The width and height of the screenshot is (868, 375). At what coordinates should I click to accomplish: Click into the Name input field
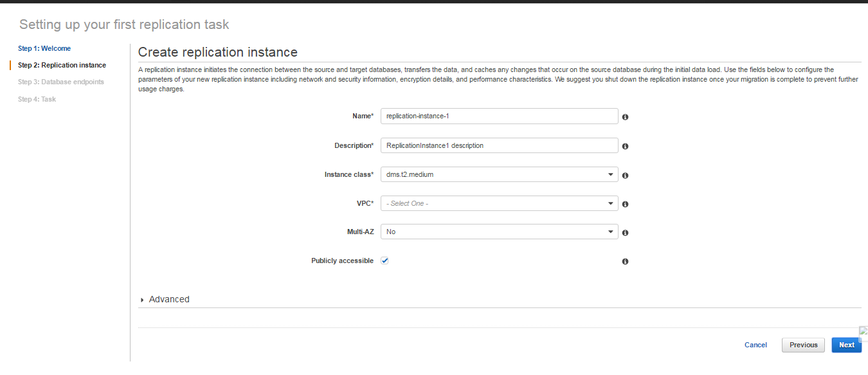500,116
